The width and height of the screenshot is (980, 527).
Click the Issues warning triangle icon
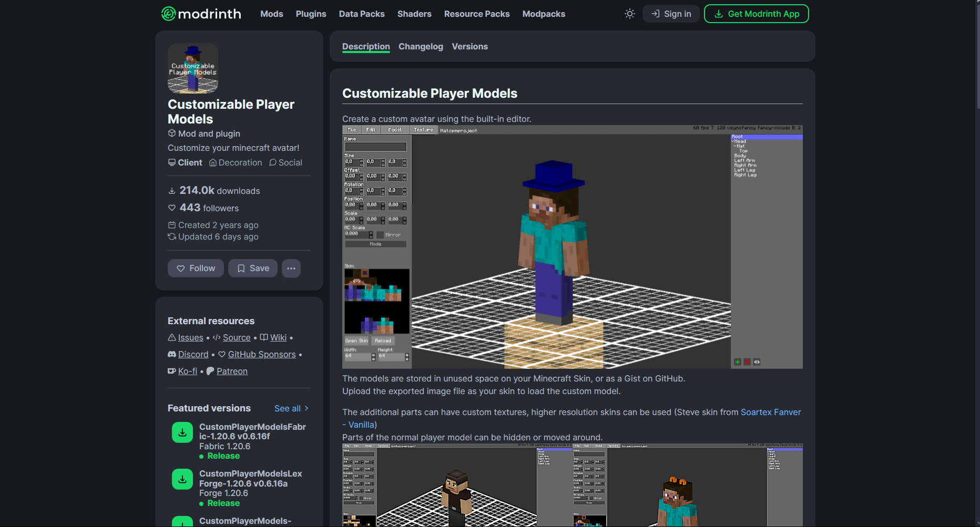tap(172, 337)
